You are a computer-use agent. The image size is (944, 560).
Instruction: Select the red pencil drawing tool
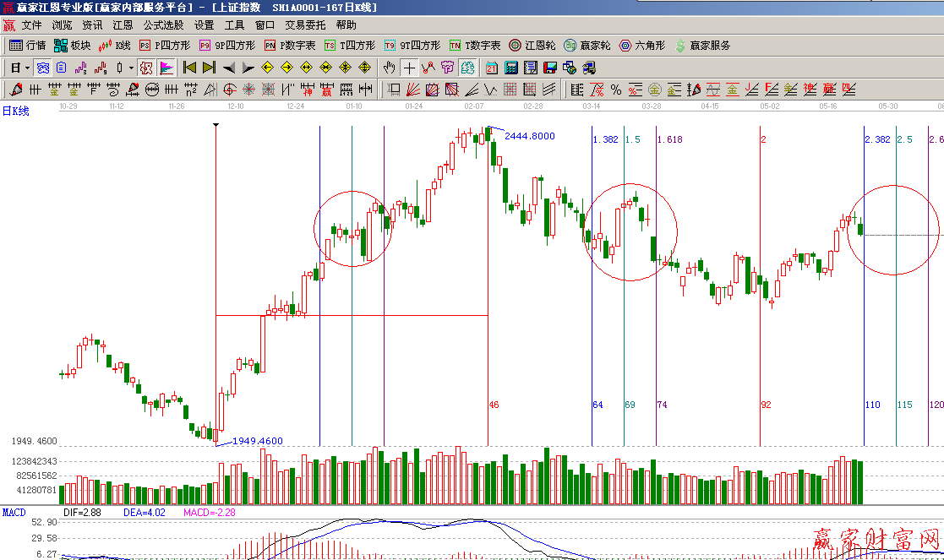[15, 90]
